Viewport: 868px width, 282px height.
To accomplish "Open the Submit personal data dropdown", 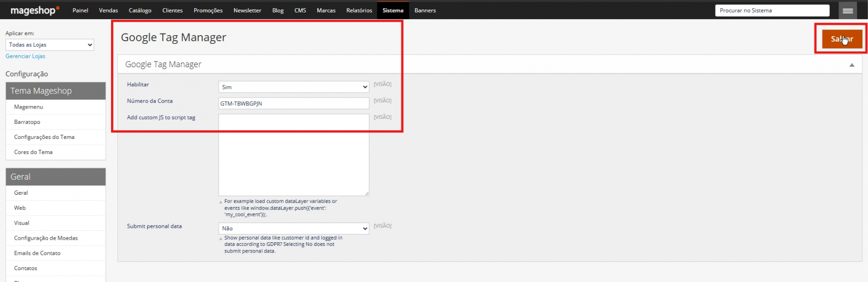I will (x=294, y=228).
